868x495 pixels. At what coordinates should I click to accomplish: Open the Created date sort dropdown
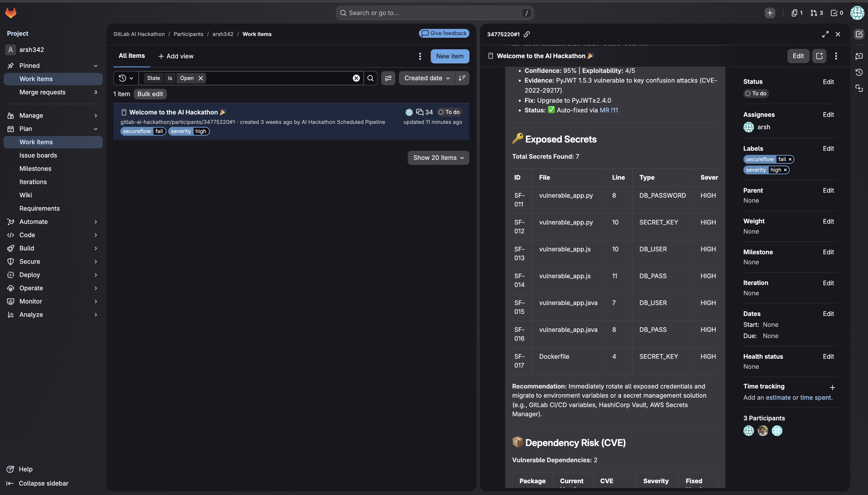click(426, 78)
